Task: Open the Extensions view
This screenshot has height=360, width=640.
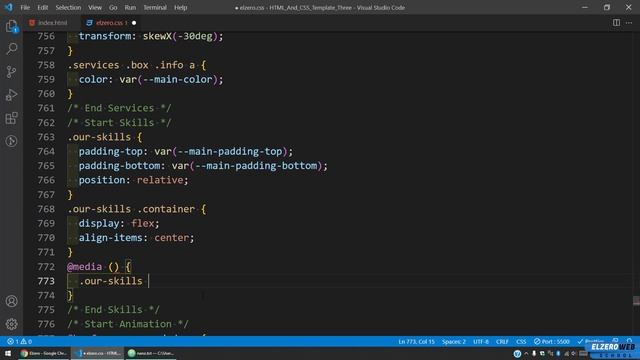Action: point(11,118)
